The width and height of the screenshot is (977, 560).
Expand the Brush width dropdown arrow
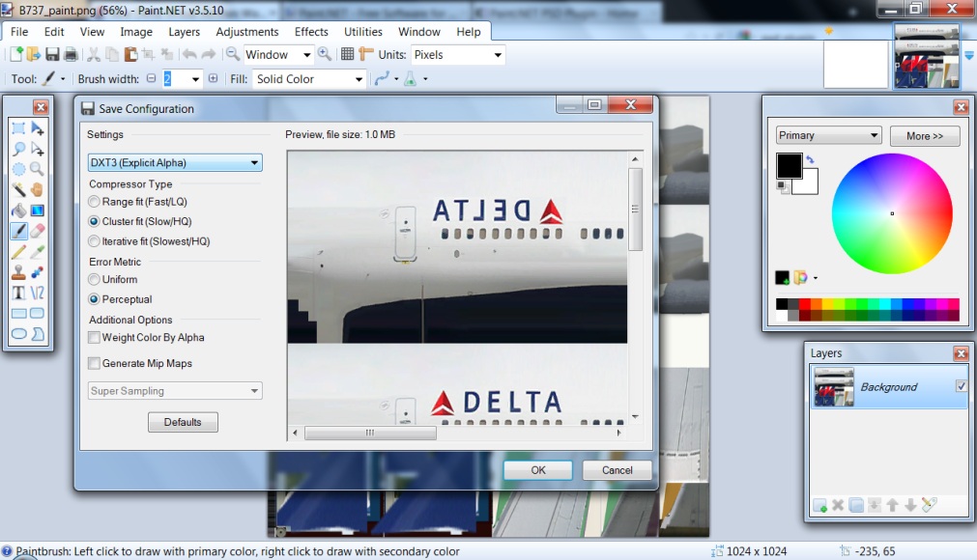[x=195, y=79]
